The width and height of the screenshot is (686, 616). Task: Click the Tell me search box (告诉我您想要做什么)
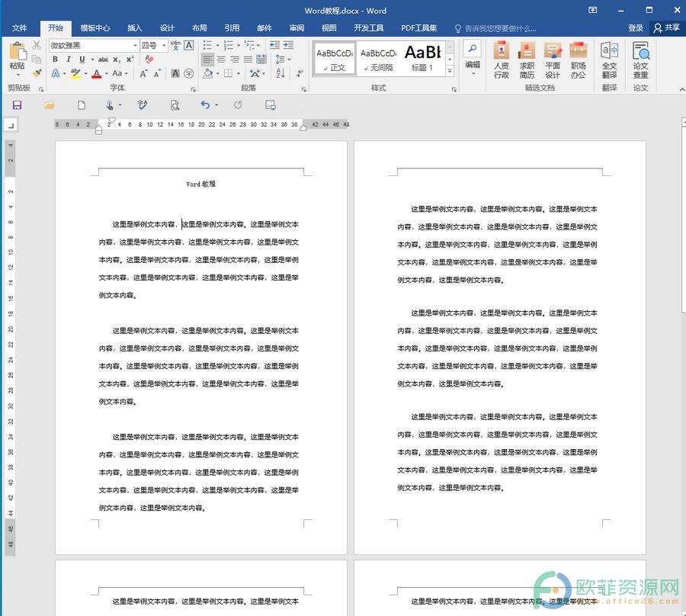[x=495, y=28]
